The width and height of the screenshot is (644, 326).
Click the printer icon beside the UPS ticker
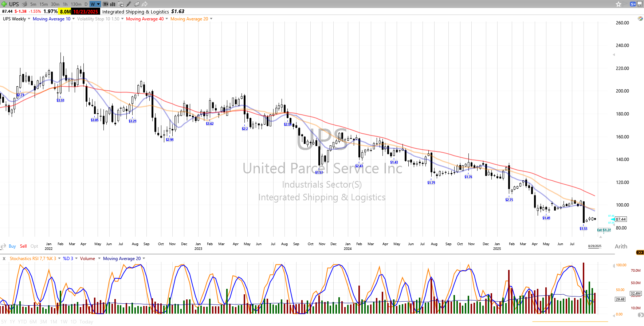pyautogui.click(x=24, y=4)
